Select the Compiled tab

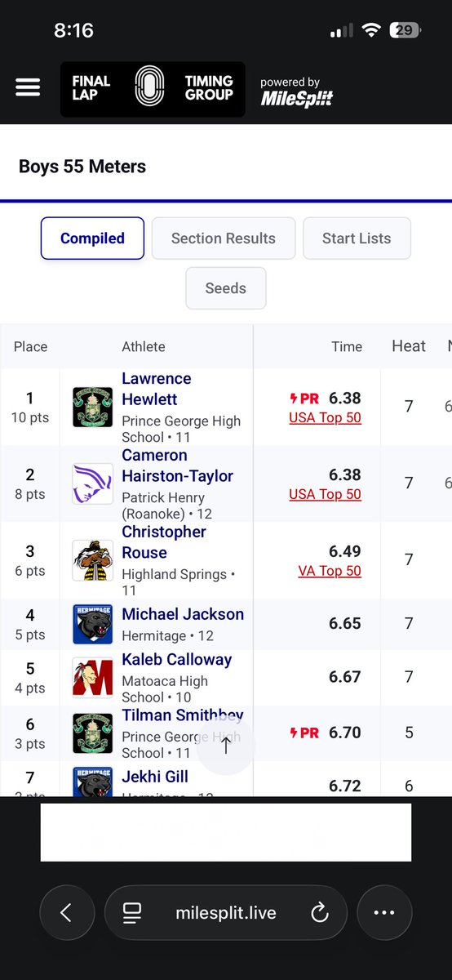(x=92, y=238)
